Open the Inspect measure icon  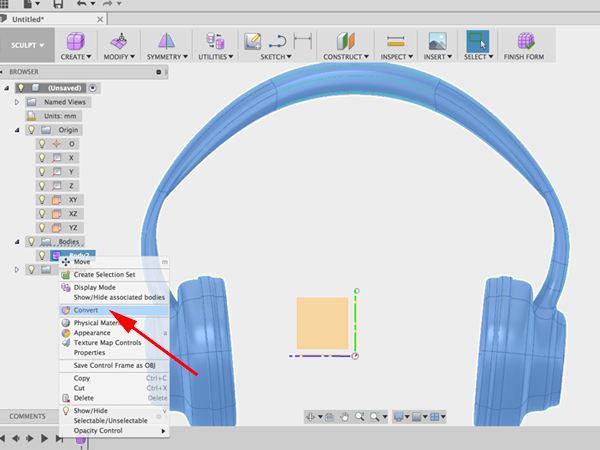tap(396, 41)
